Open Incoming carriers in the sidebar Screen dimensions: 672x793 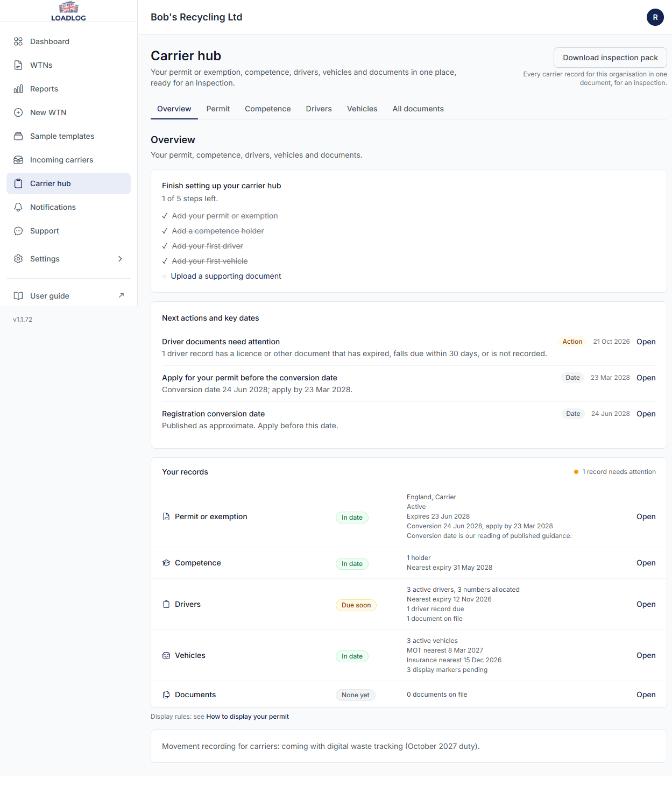pyautogui.click(x=68, y=160)
